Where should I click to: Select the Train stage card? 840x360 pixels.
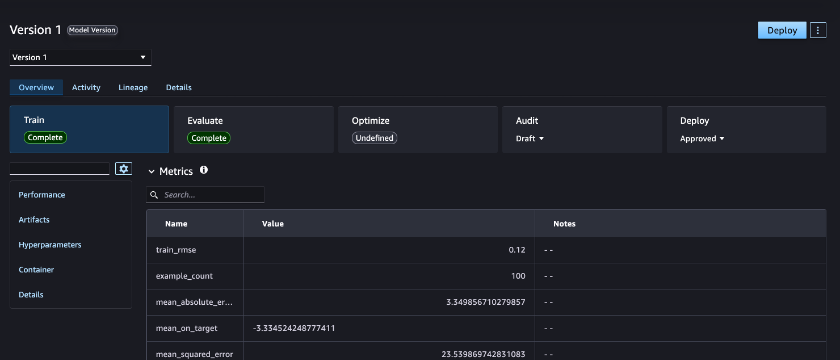pyautogui.click(x=89, y=129)
